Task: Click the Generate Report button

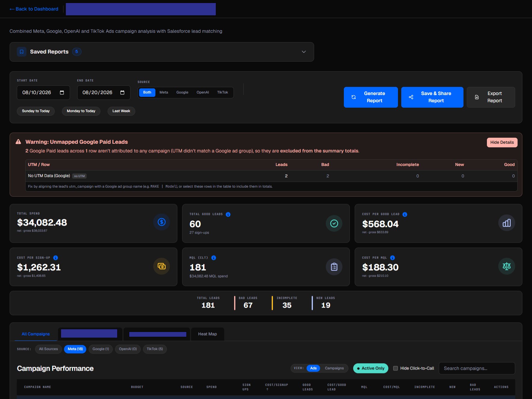Action: [x=371, y=97]
